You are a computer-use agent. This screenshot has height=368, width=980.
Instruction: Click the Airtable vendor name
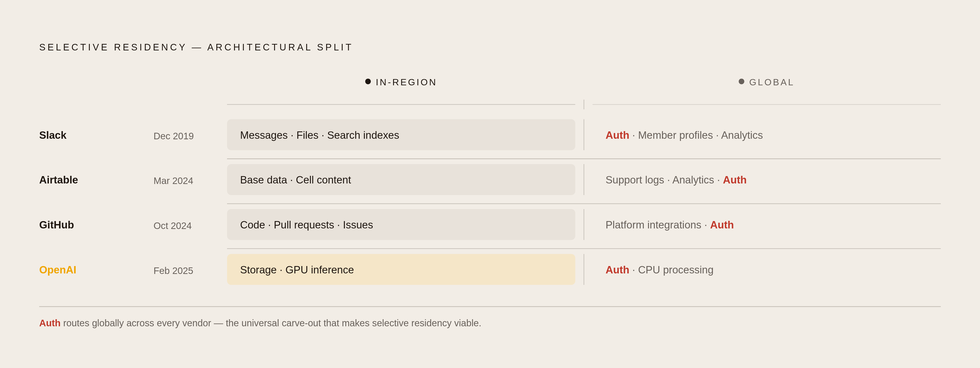pyautogui.click(x=59, y=180)
